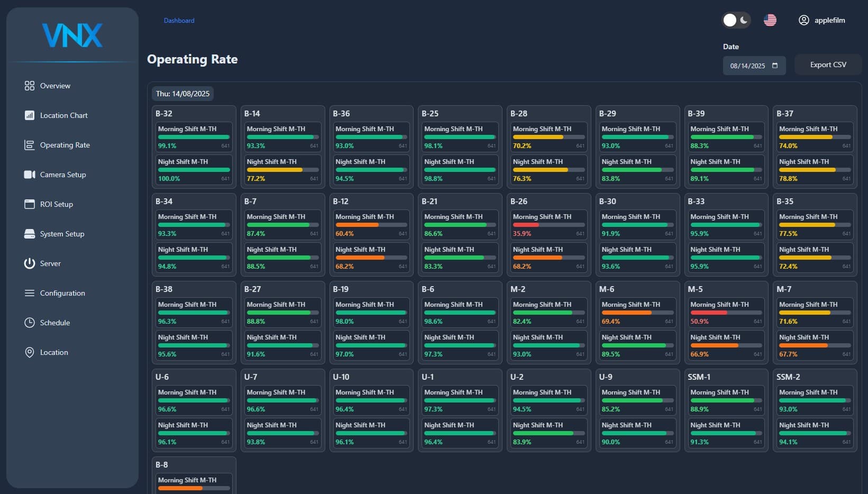Open the calendar picker in date field
Screen dimensions: 868x494
(x=775, y=66)
